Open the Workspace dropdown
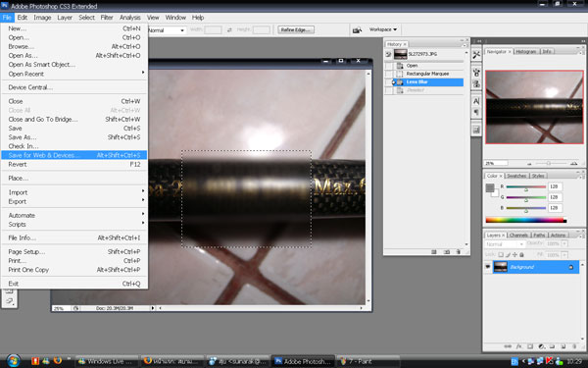The width and height of the screenshot is (588, 368). (383, 29)
